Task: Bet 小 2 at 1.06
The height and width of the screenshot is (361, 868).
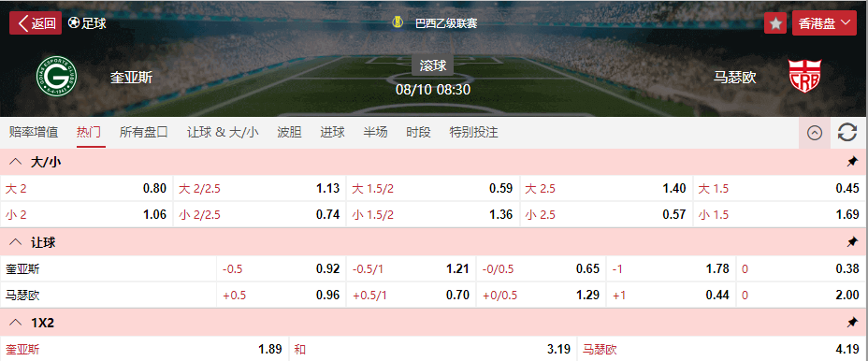Action: (x=86, y=214)
